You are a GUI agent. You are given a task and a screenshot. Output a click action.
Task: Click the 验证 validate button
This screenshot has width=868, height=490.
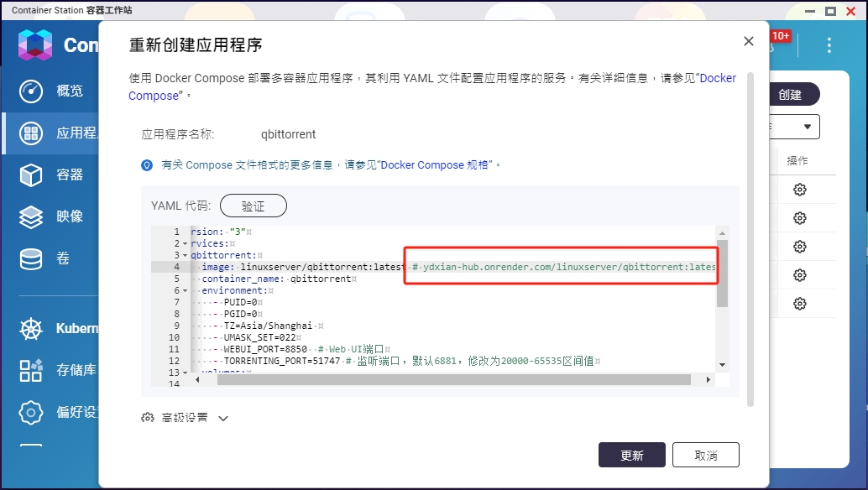pyautogui.click(x=254, y=206)
